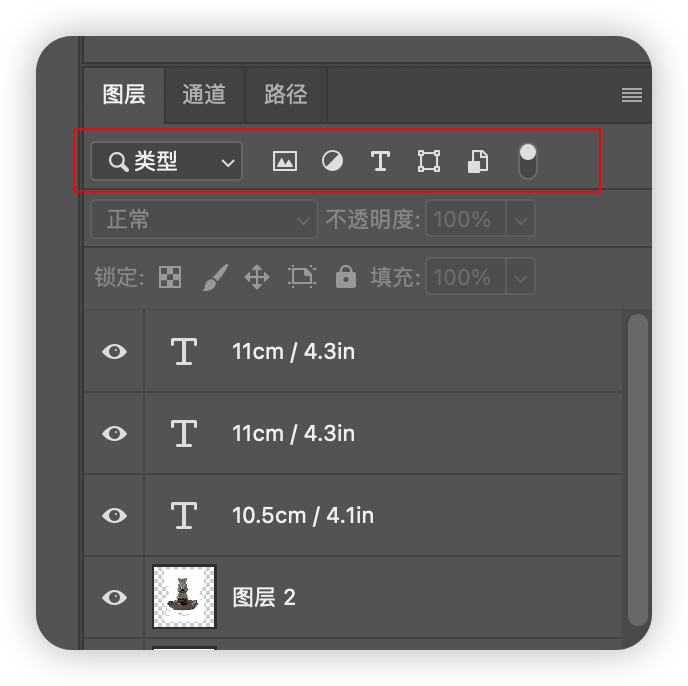
Task: Hide the 图层 2 layer
Action: 115,597
